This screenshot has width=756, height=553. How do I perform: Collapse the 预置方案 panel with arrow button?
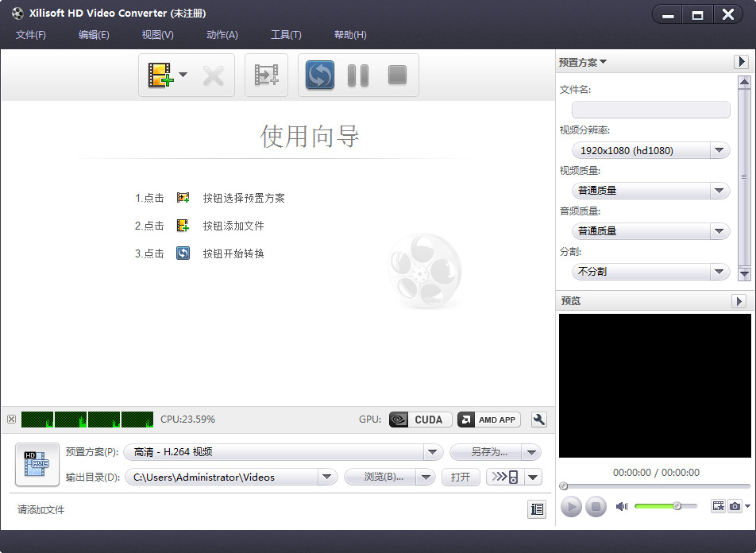(741, 62)
